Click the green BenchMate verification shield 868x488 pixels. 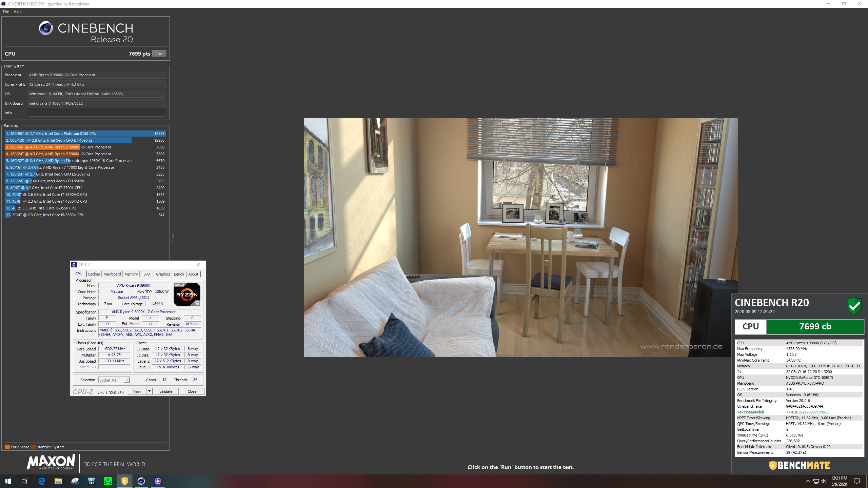click(855, 306)
